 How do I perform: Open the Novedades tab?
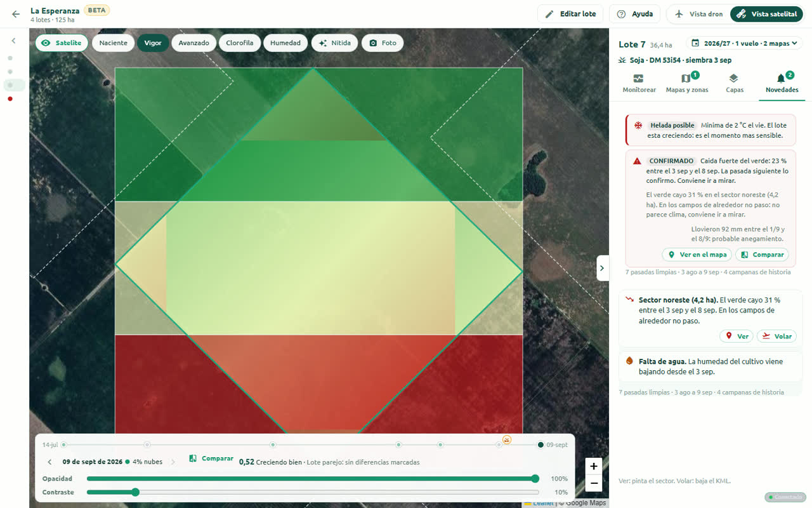point(782,83)
